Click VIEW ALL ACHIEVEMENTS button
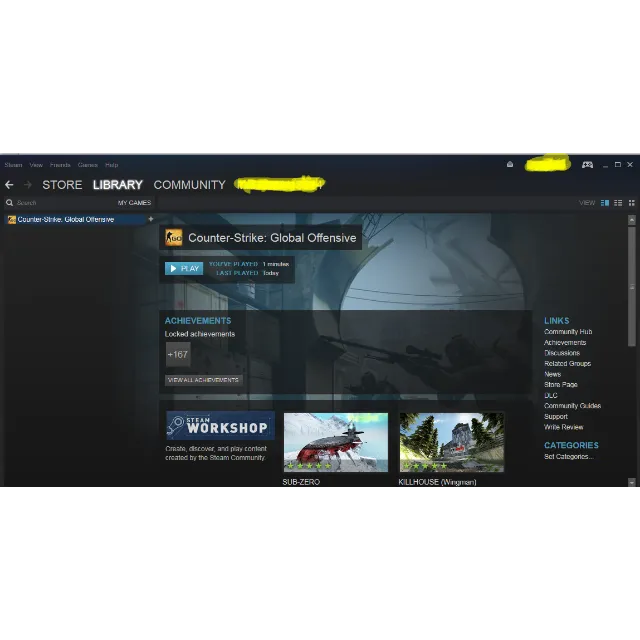The width and height of the screenshot is (640, 640). tap(203, 380)
